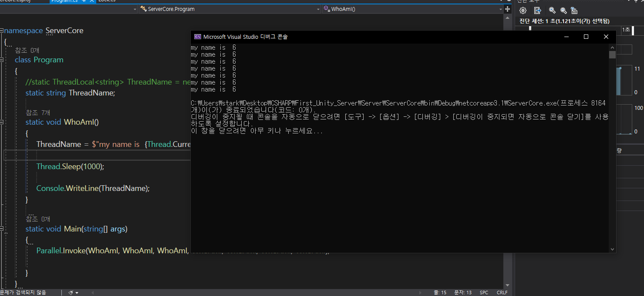Open the ServerCore.Program class dropdown
The image size is (644, 296).
coord(230,9)
